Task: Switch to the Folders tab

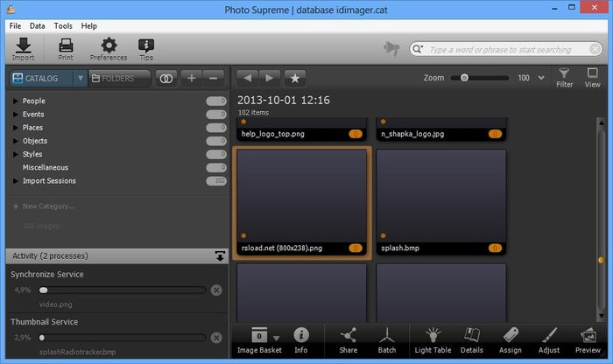Action: (119, 79)
